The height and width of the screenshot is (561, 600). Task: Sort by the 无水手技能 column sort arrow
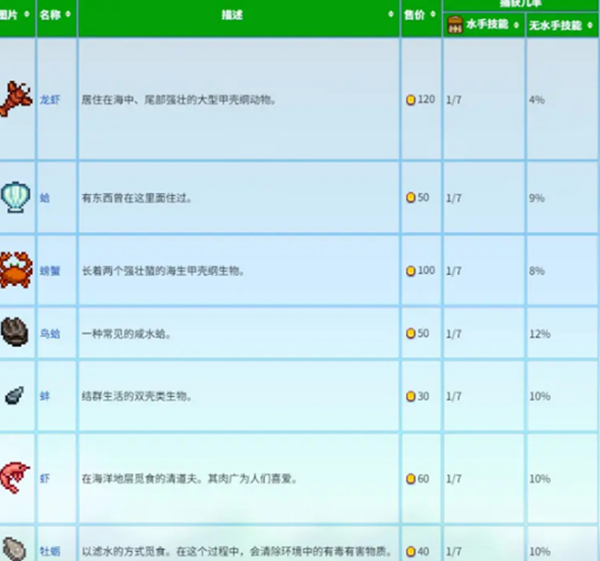tap(590, 25)
